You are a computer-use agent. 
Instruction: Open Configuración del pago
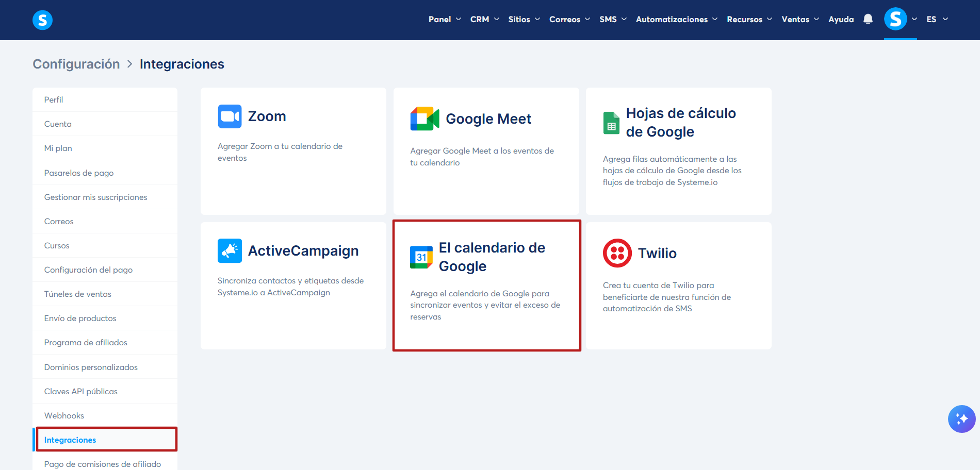pos(105,270)
